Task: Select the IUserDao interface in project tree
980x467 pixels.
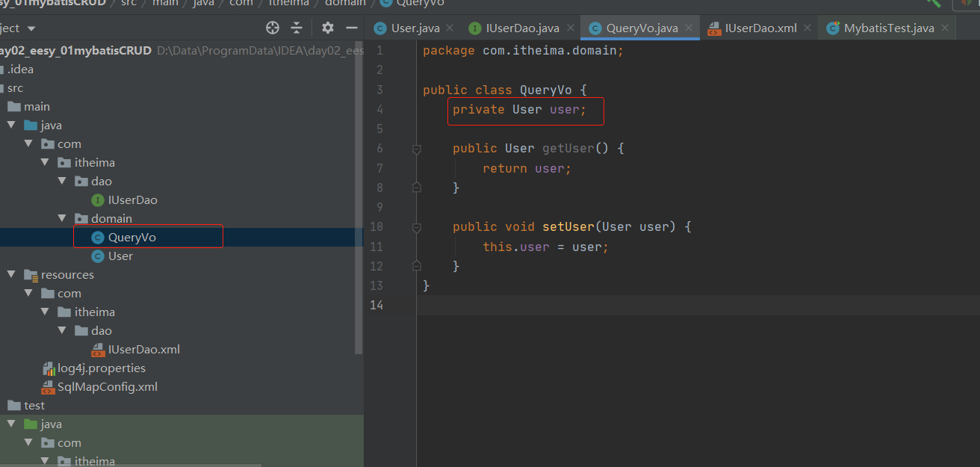Action: [182, 200]
